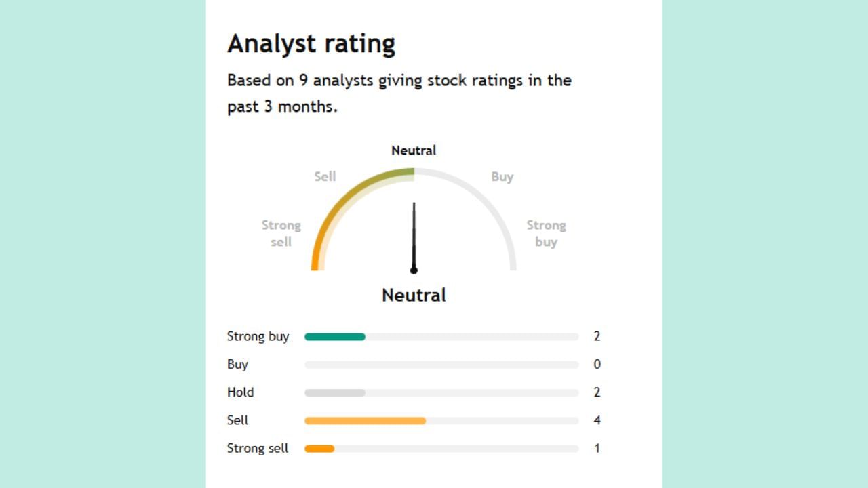Screen dimensions: 868x488
Task: Click the empty Buy progress bar
Action: [441, 365]
